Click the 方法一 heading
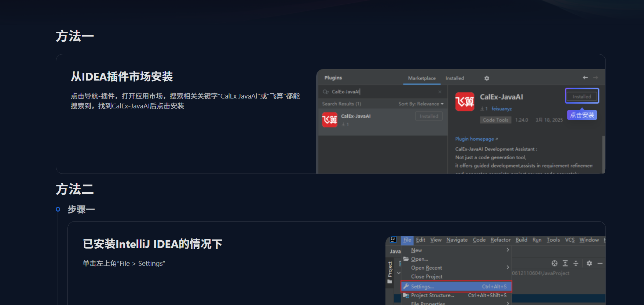This screenshot has height=305, width=644. coord(75,36)
